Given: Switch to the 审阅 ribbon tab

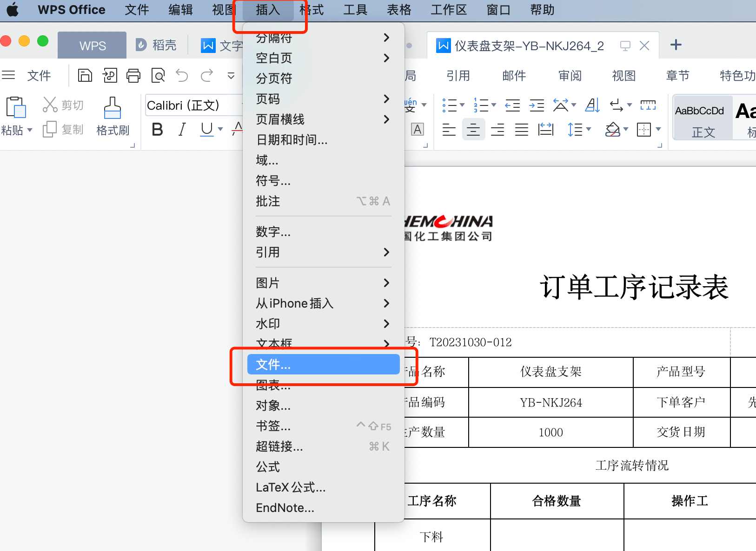Looking at the screenshot, I should tap(569, 75).
